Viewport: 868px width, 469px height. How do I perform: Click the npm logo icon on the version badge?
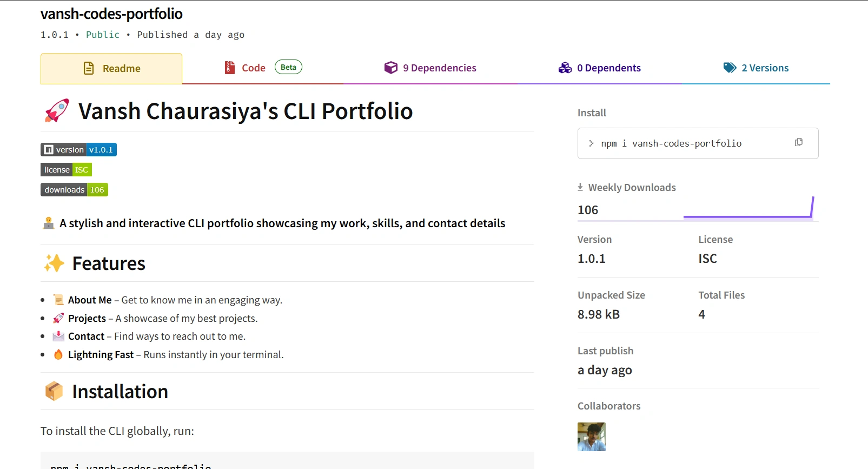48,149
